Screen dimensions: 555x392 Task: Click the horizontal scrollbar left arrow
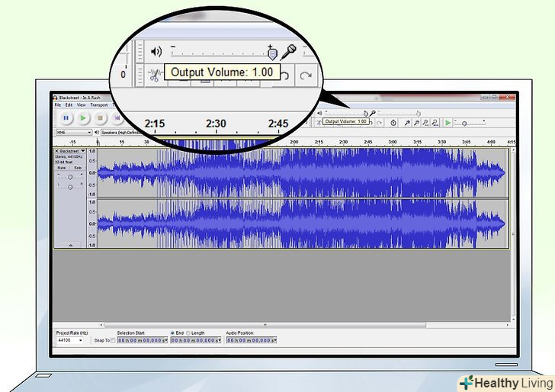101,325
